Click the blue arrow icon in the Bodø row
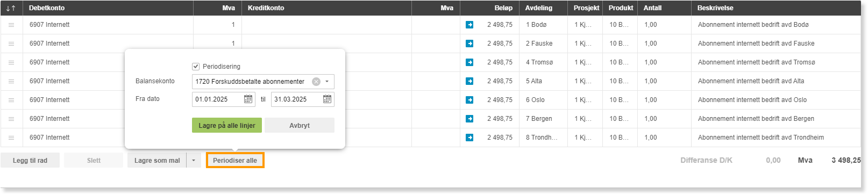This screenshot has width=868, height=195. (469, 25)
